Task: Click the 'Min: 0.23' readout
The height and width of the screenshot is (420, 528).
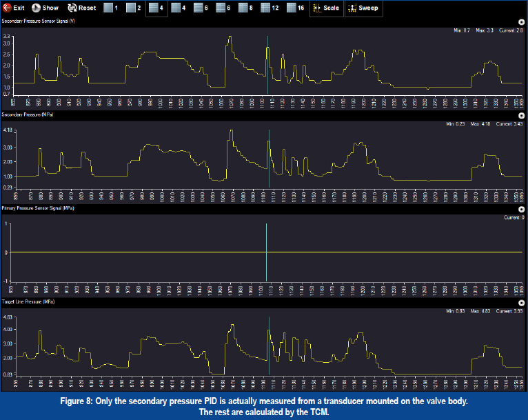Action: [455, 124]
